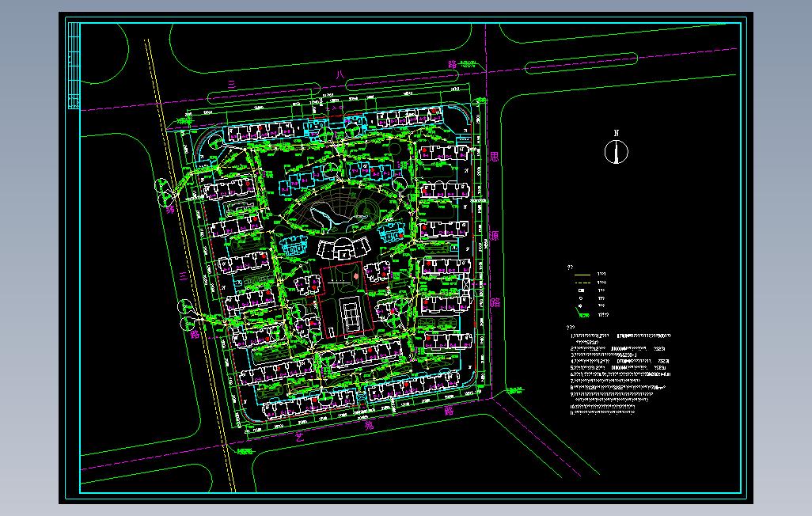Select note line 11 in the notes list
Image resolution: width=812 pixels, height=516 pixels.
pyautogui.click(x=602, y=413)
